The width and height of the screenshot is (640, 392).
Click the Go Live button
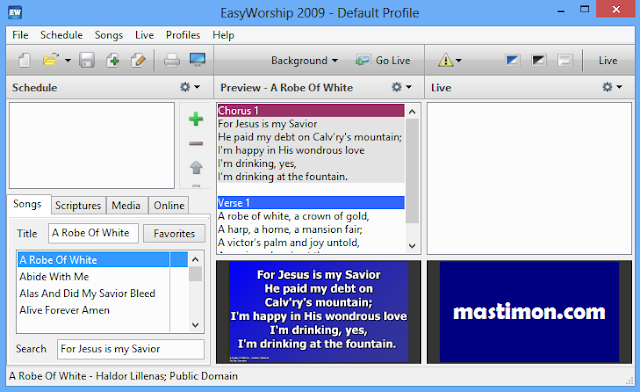tap(383, 60)
